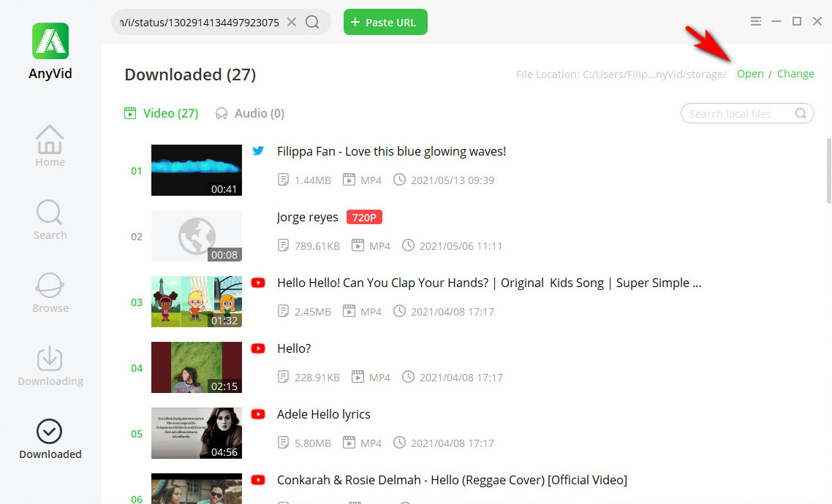Clear the URL field with X icon
Viewport: 832px width, 504px height.
tap(291, 22)
